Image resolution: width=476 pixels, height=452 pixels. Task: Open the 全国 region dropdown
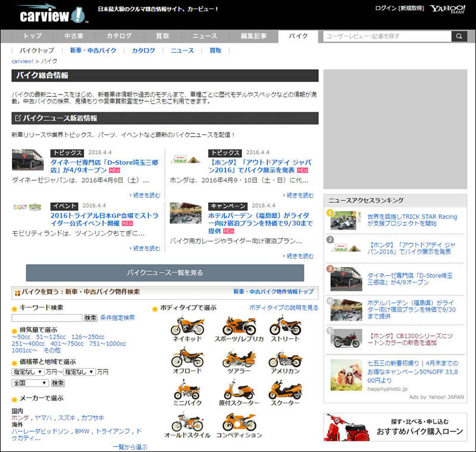pos(30,383)
